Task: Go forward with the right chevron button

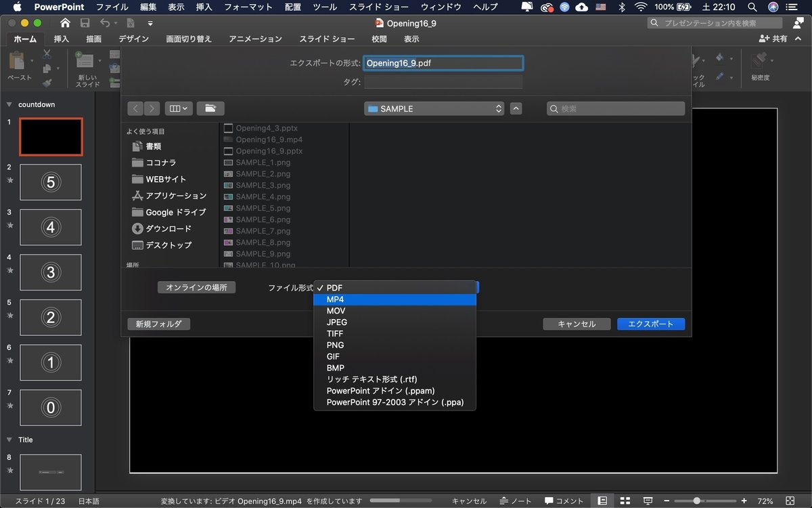Action: click(x=152, y=108)
